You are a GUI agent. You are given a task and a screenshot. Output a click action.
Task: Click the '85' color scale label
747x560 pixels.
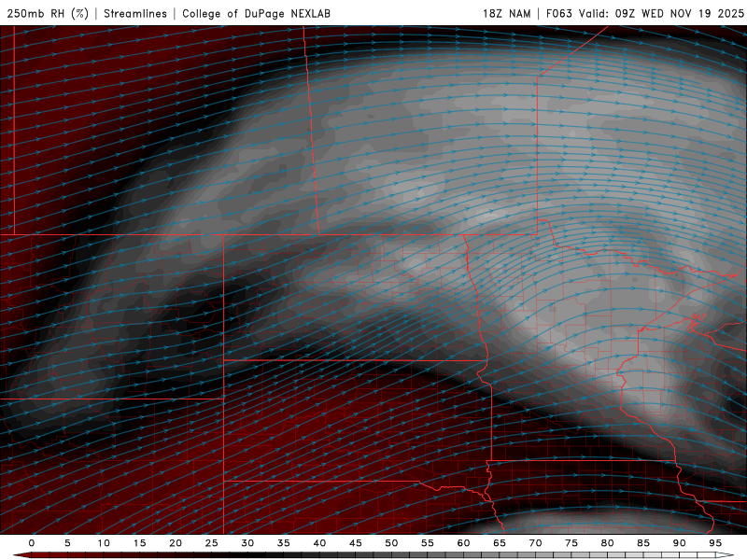(643, 543)
